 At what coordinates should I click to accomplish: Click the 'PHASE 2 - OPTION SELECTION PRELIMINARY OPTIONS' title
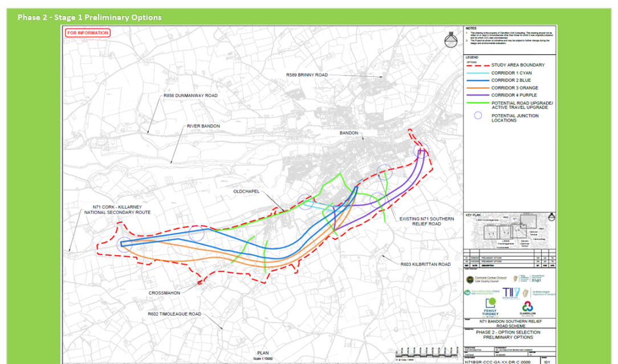(508, 334)
